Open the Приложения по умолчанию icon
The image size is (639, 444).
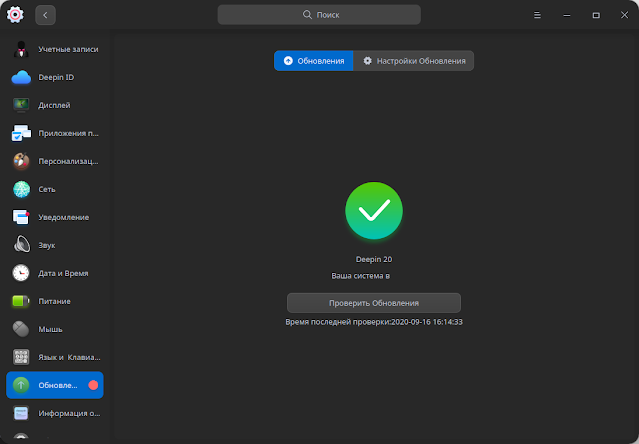[x=21, y=133]
